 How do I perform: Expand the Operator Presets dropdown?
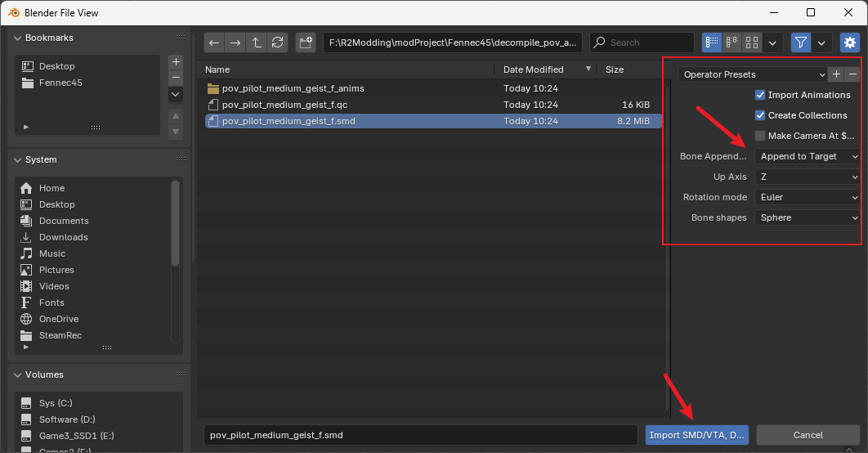[752, 74]
